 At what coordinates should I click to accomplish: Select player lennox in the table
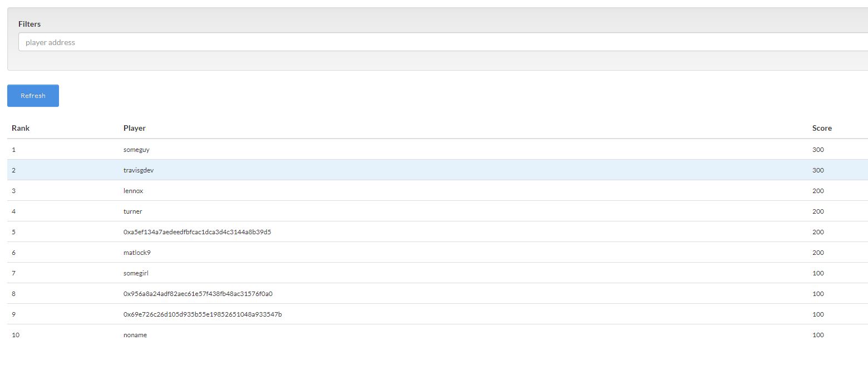pyautogui.click(x=134, y=191)
